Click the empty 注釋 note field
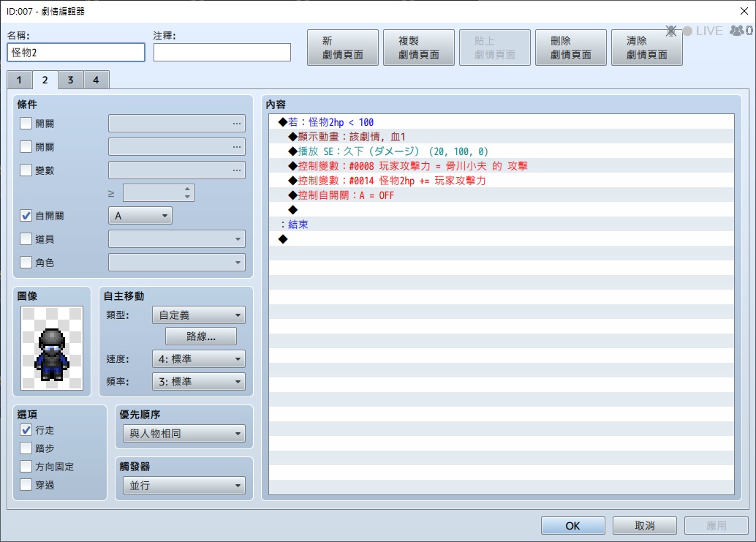The height and width of the screenshot is (542, 756). point(222,52)
